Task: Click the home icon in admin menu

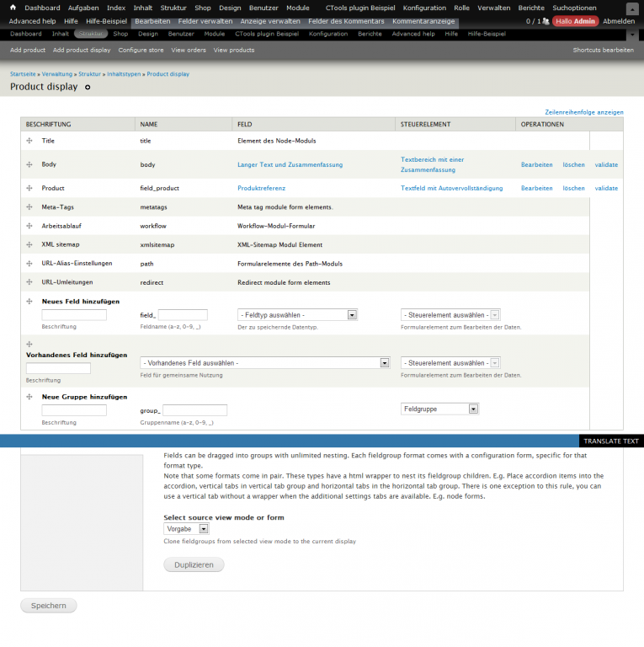Action: pyautogui.click(x=13, y=8)
